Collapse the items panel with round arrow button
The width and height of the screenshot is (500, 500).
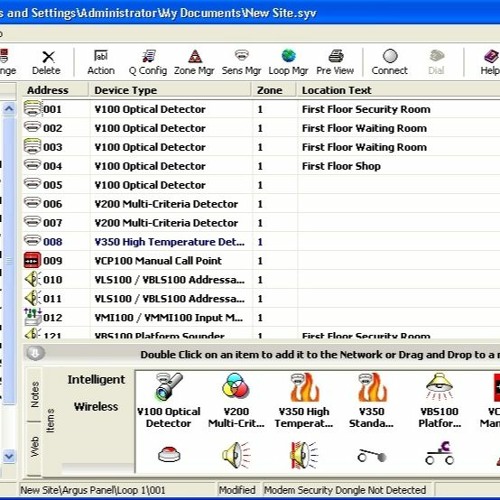(35, 353)
